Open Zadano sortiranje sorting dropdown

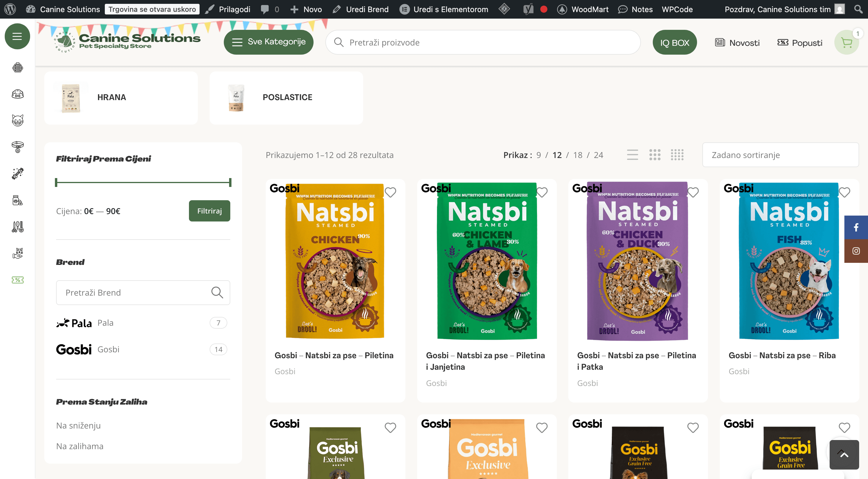click(x=780, y=155)
